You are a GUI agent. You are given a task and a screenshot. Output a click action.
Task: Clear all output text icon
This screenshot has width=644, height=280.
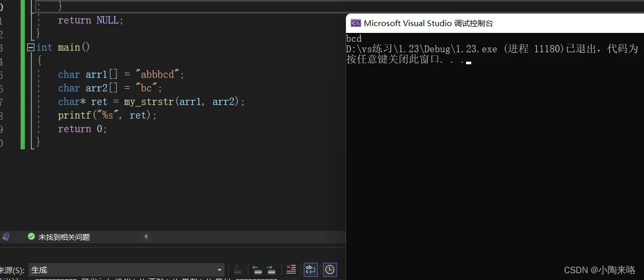pos(291,270)
